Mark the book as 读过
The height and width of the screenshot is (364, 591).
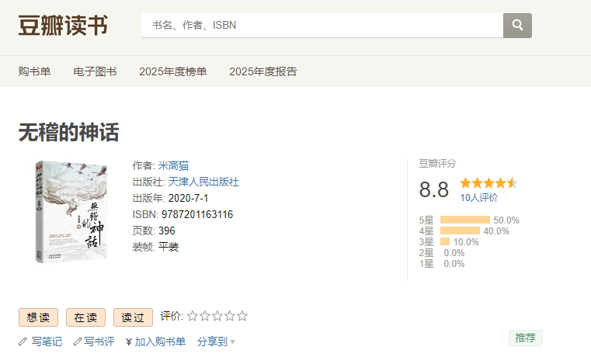point(133,317)
